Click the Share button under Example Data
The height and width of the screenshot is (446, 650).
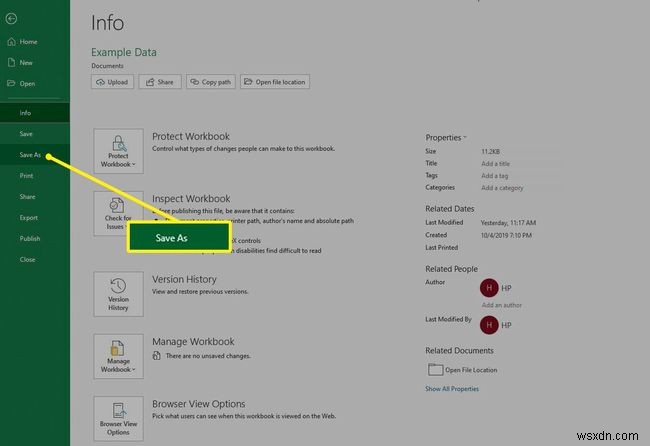(x=160, y=82)
